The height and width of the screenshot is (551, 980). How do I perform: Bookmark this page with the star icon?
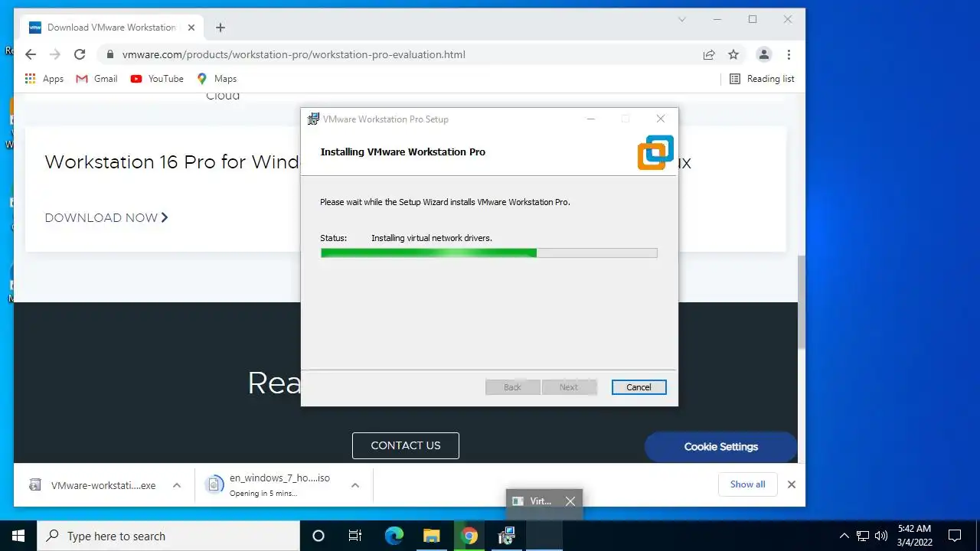coord(733,54)
